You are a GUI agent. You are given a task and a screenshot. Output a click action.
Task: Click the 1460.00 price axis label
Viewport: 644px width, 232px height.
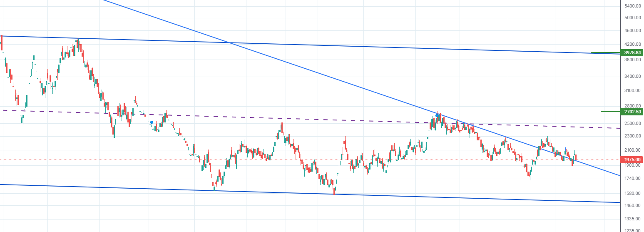632,206
